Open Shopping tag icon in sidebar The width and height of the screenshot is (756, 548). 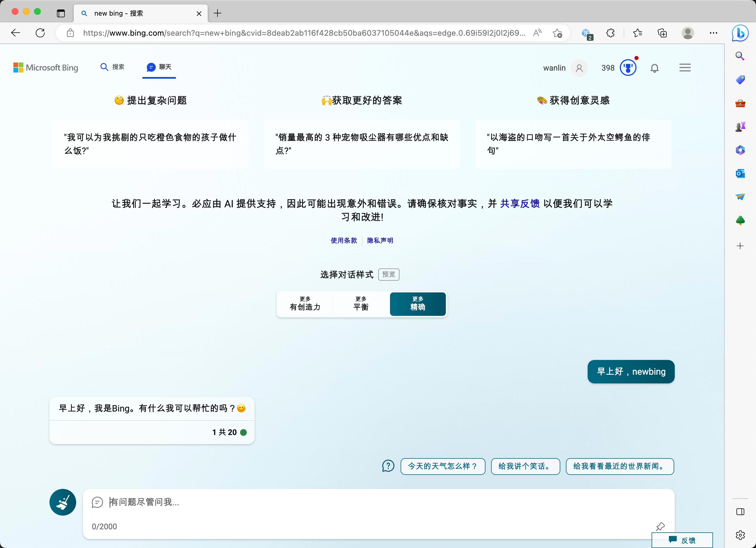point(740,80)
